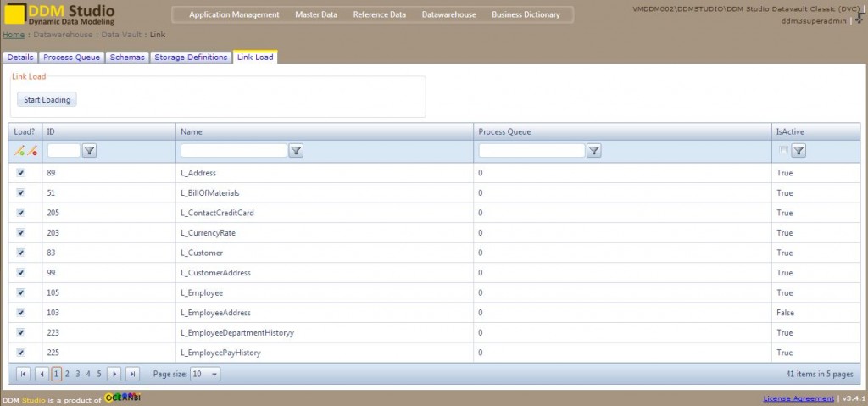Uncheck Load for L_Employee
Viewport: 868px width, 406px height.
[21, 292]
